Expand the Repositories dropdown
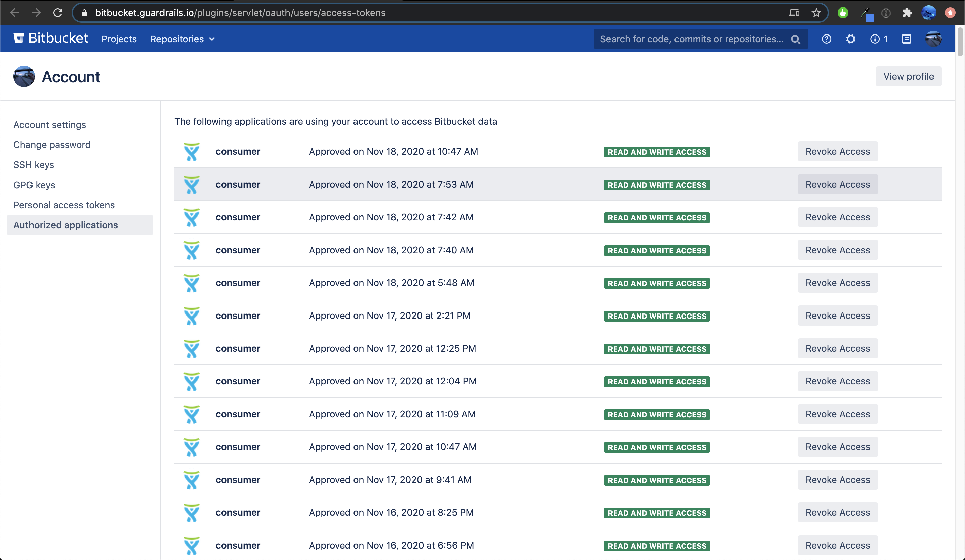The height and width of the screenshot is (560, 965). tap(182, 39)
